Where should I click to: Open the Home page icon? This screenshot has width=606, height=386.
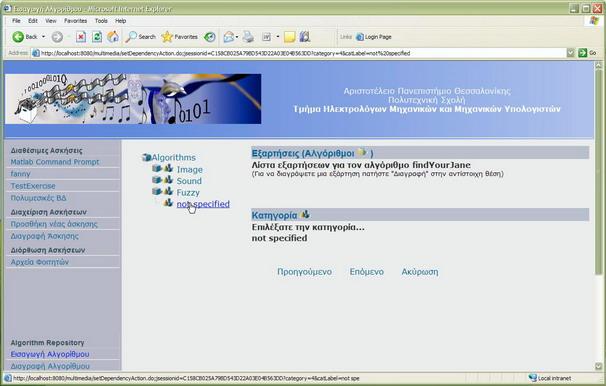113,37
